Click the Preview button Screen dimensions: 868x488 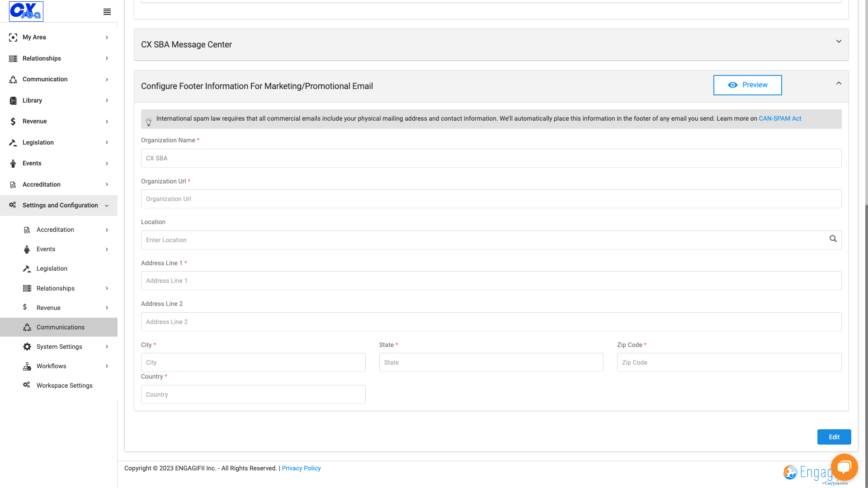pos(747,85)
